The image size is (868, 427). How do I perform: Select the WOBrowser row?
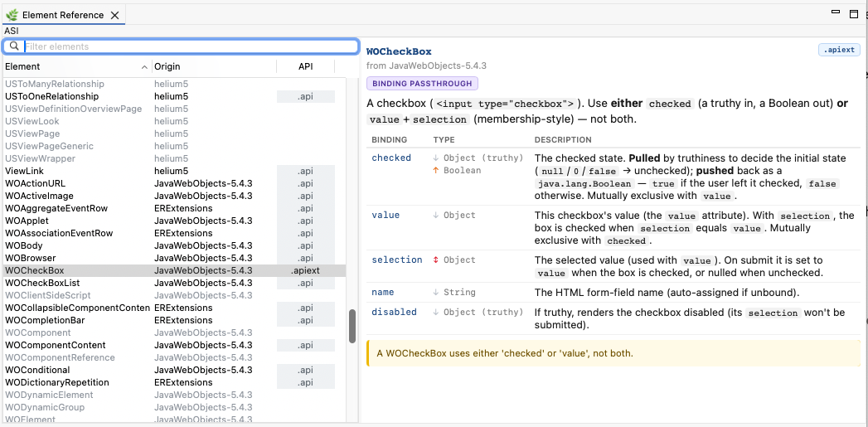click(x=174, y=258)
